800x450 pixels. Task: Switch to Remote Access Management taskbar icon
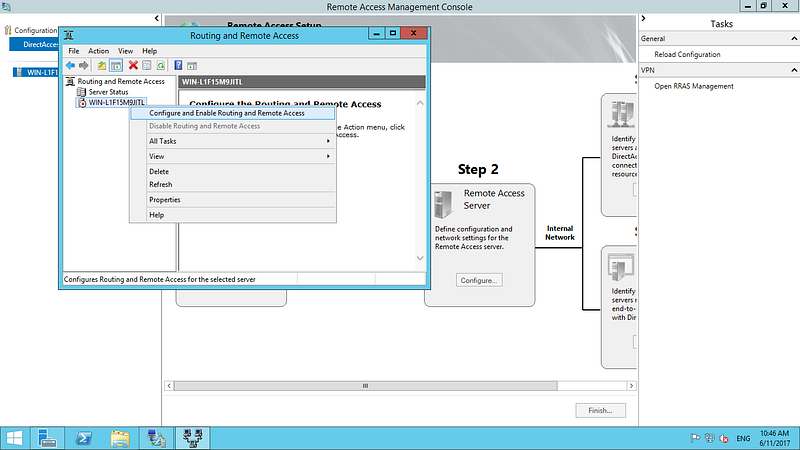tap(156, 438)
